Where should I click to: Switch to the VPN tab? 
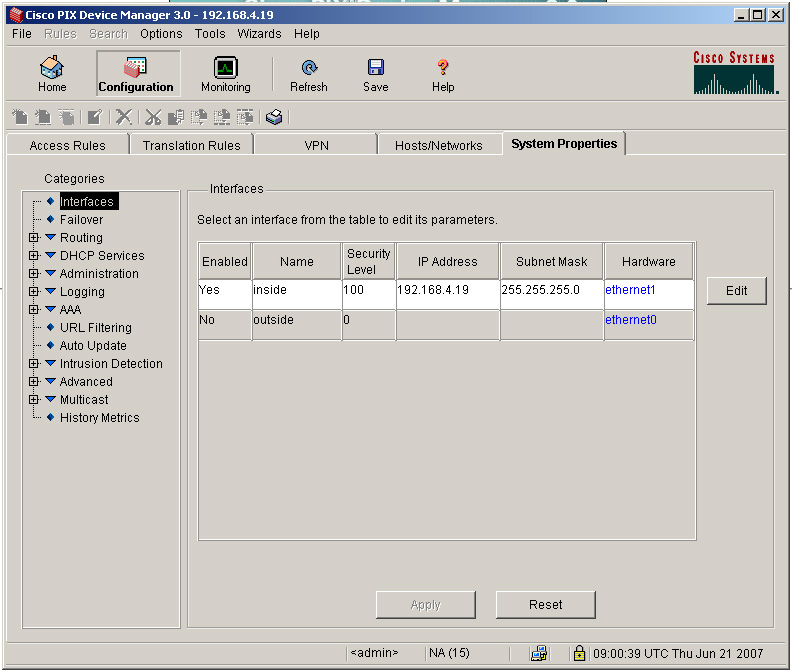tap(316, 145)
